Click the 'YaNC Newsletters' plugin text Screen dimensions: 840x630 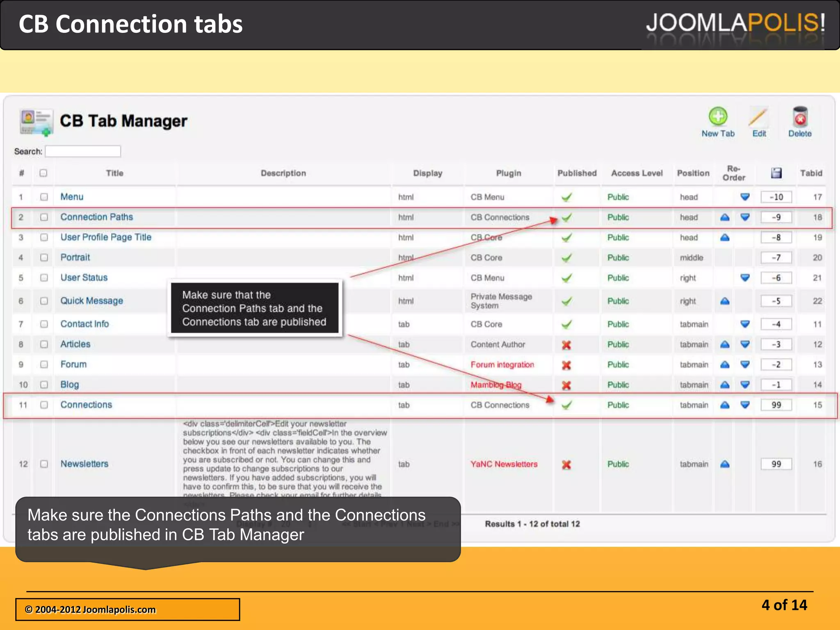504,464
